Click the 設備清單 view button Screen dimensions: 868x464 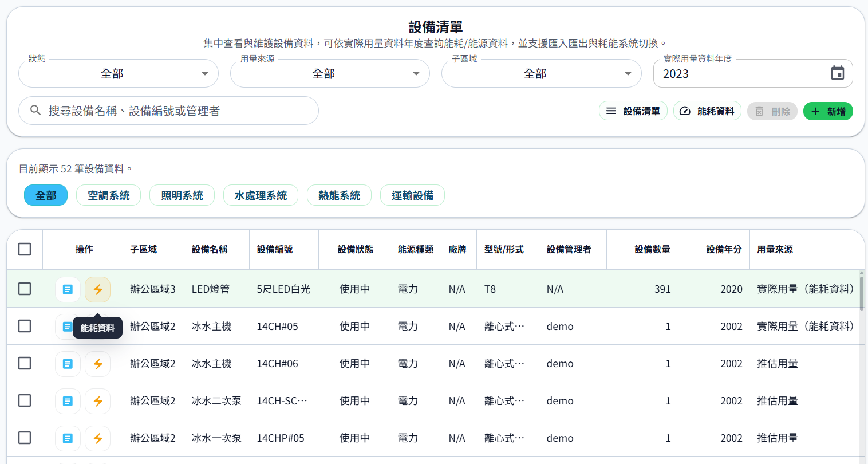tap(633, 111)
